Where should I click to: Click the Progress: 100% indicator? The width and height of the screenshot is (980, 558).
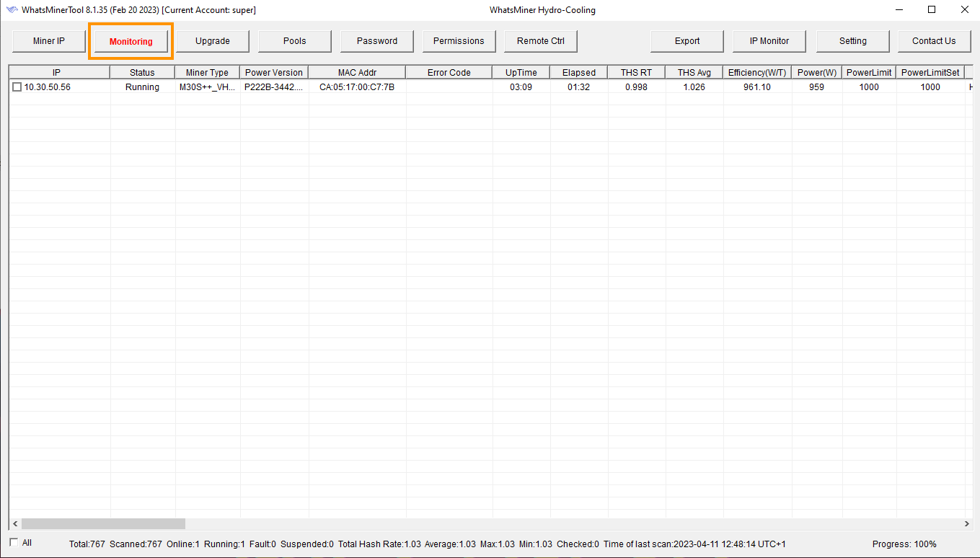[904, 544]
